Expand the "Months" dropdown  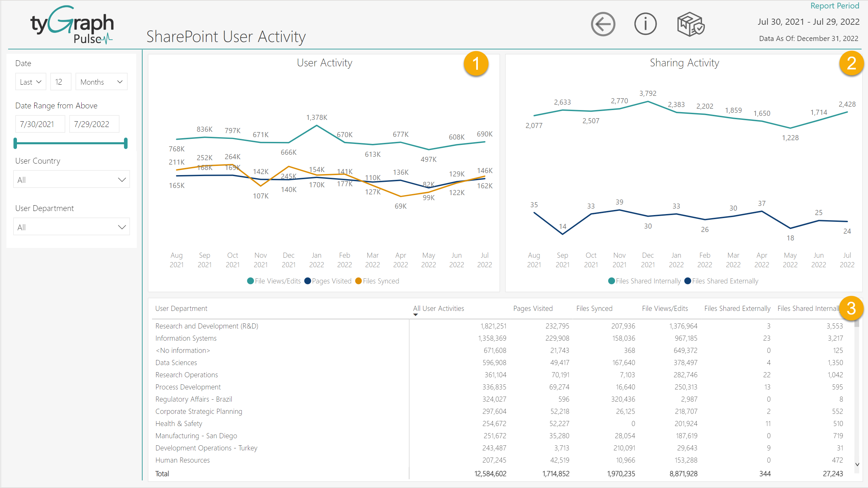(x=101, y=81)
